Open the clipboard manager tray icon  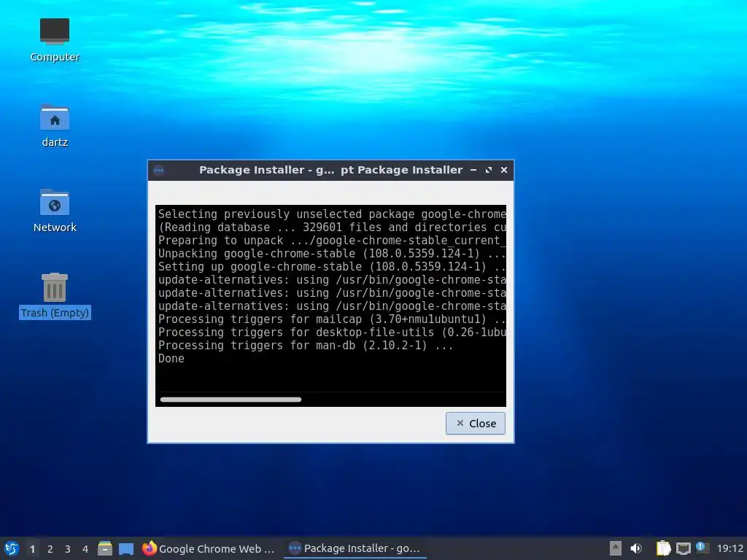point(663,548)
